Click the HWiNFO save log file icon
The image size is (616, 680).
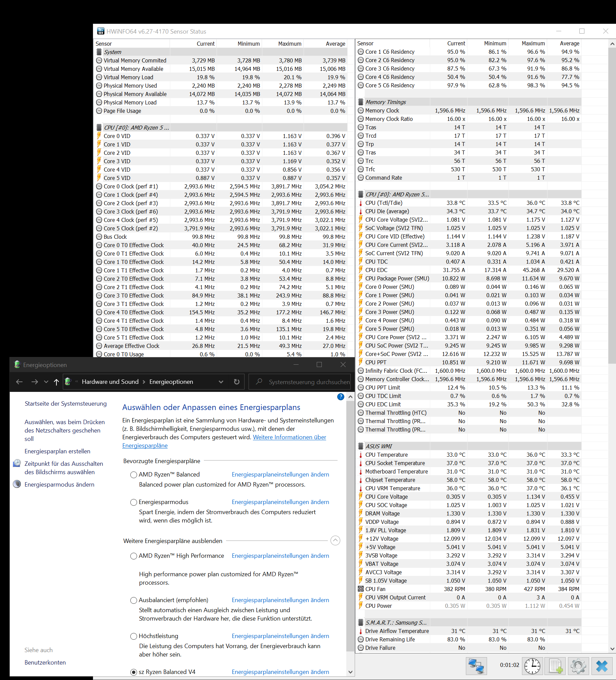point(555,666)
